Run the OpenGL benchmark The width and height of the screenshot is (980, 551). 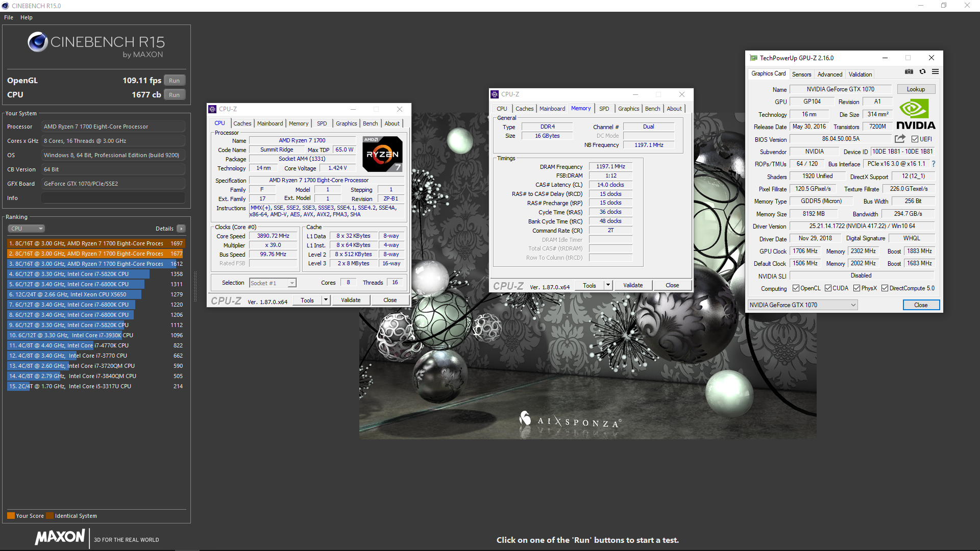click(174, 81)
